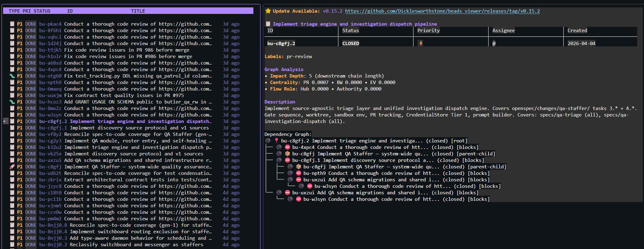Click the dark status circle beside the bu-4xpc4 graph node
Image resolution: width=644 pixels, height=249 pixels.
point(279,147)
